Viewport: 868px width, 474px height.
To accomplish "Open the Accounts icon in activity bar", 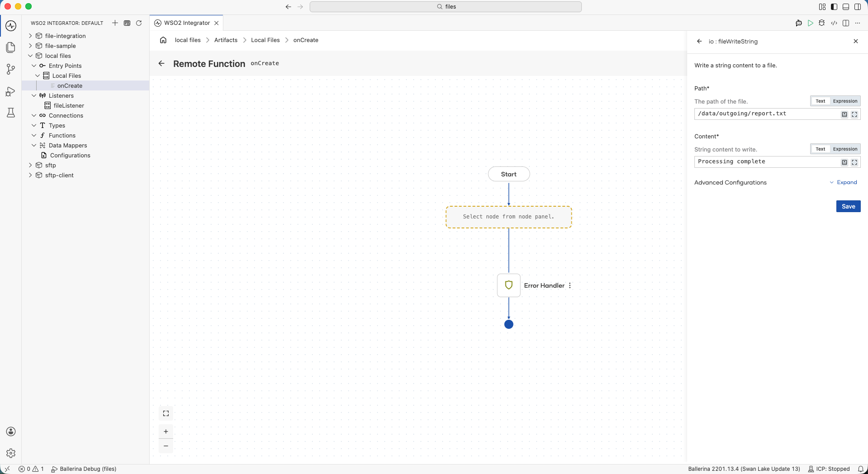I will 11,431.
